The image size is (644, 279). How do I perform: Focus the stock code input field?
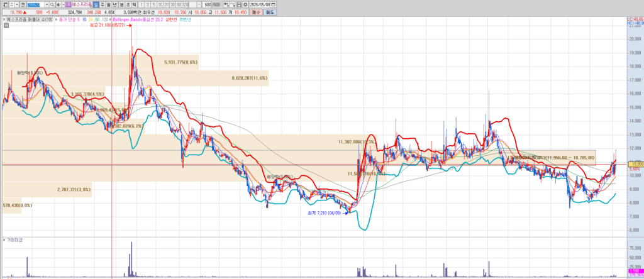35,4
